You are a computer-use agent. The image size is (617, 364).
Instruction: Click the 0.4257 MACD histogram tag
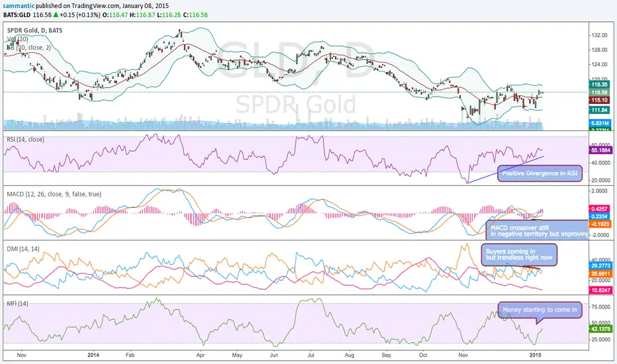pos(600,209)
